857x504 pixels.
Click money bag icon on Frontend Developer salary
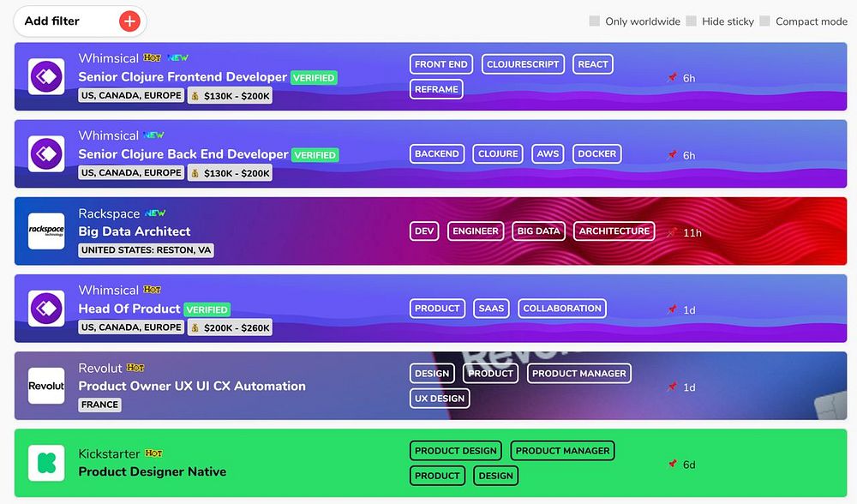pos(195,96)
